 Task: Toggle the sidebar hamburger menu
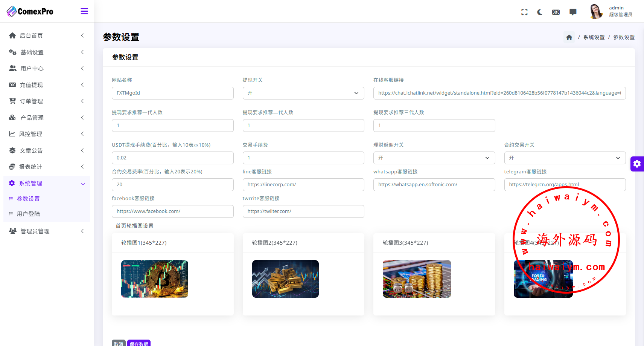point(84,11)
